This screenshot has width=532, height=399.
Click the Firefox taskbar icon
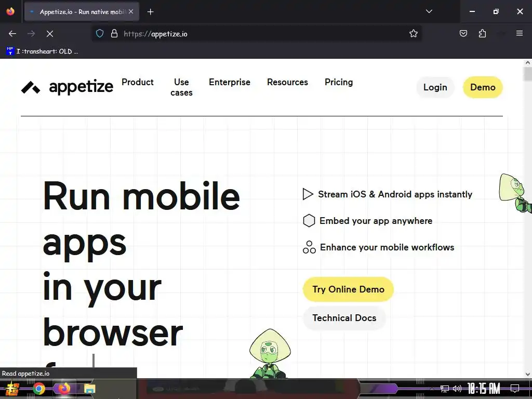[64, 389]
